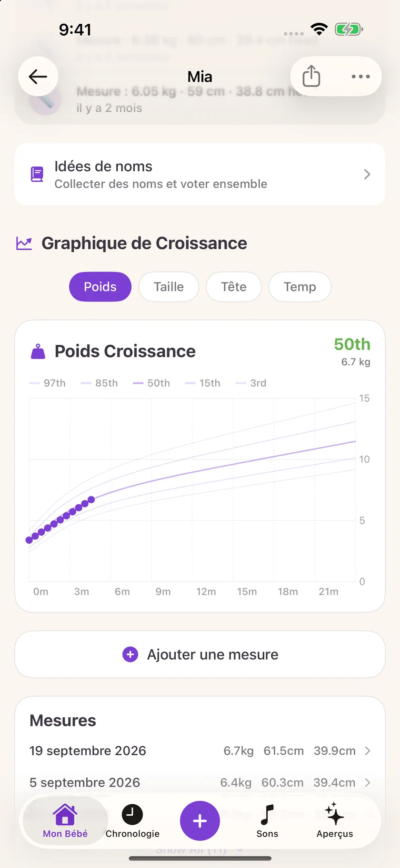
Task: Tap Ajouter une mesure button
Action: tap(200, 654)
